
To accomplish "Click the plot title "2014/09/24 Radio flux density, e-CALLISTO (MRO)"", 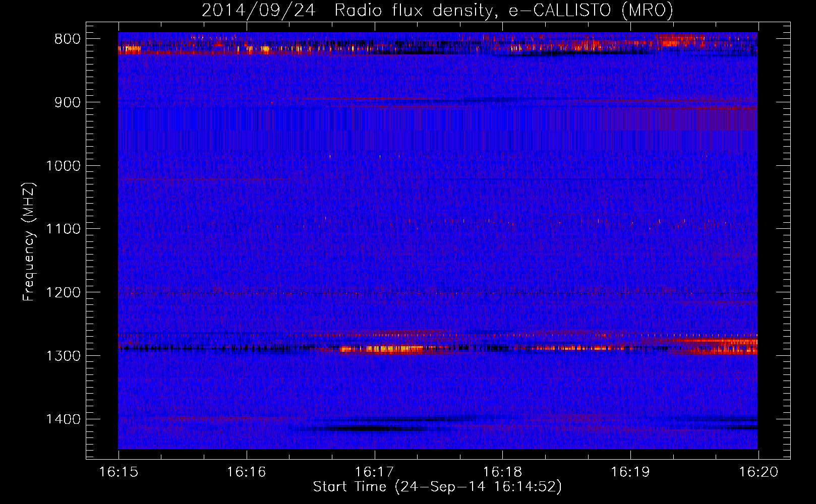I will tap(437, 10).
